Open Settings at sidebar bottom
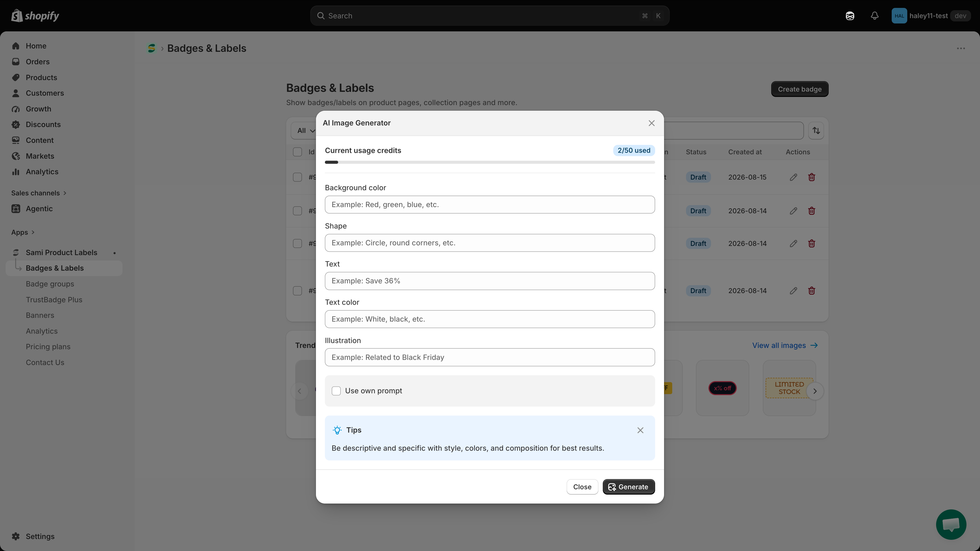This screenshot has width=980, height=551. point(40,536)
